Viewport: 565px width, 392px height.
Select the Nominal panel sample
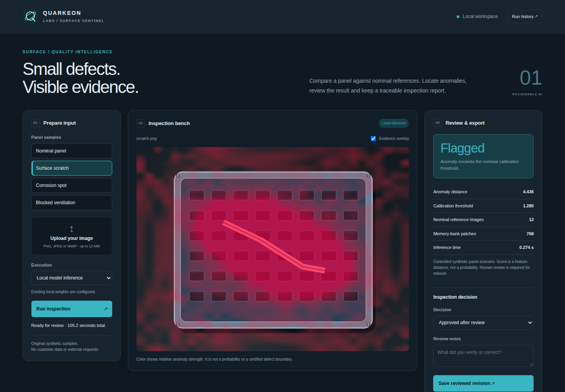[x=72, y=151]
